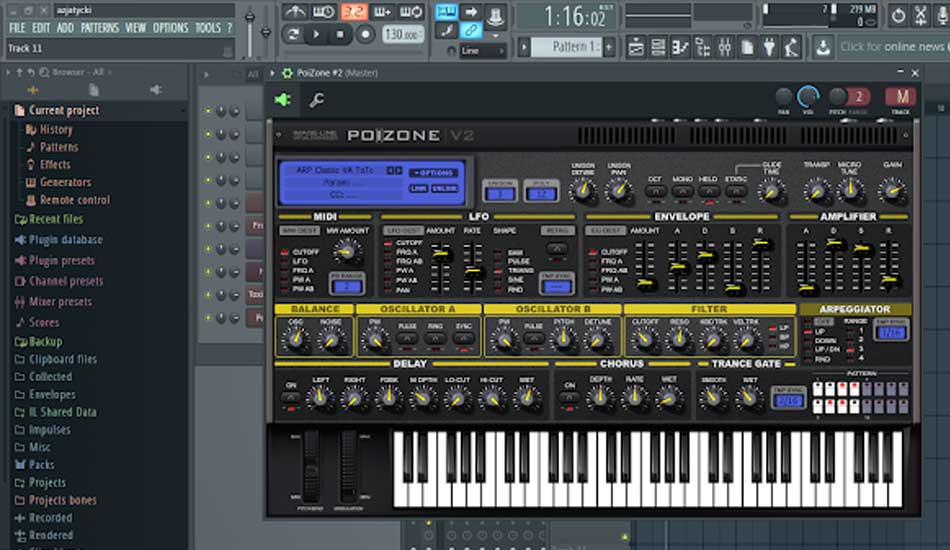
Task: Click the step editing mode stamp icon
Action: [x=495, y=15]
